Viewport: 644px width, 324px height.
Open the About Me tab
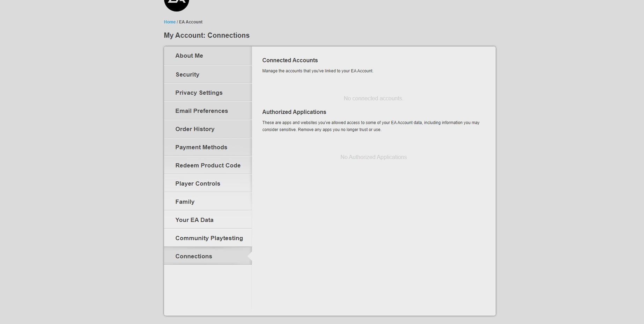(208, 56)
